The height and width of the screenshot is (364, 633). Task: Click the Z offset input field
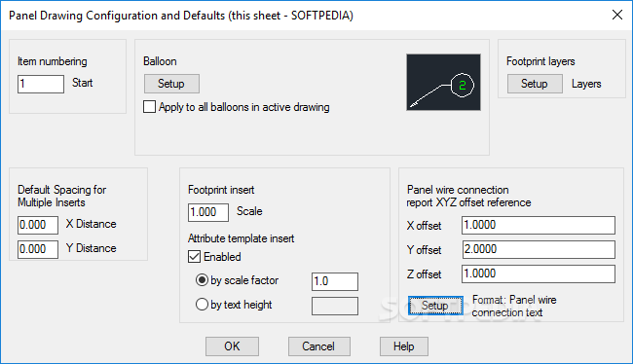539,273
